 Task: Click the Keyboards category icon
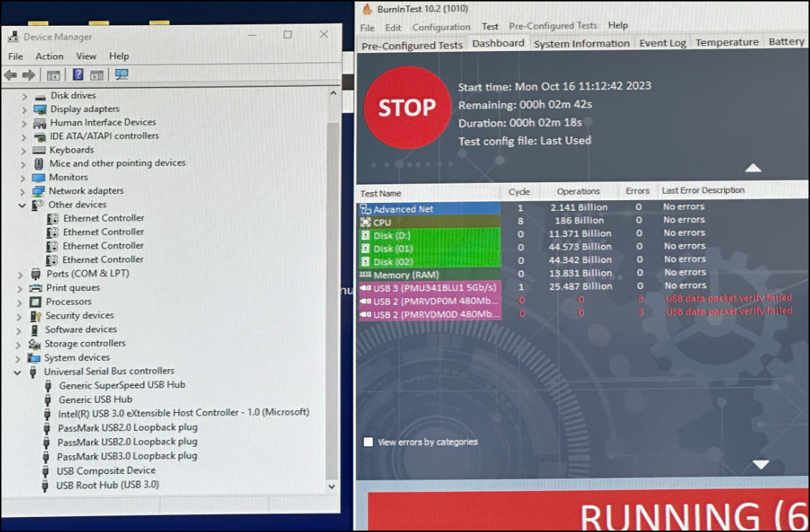pos(39,150)
